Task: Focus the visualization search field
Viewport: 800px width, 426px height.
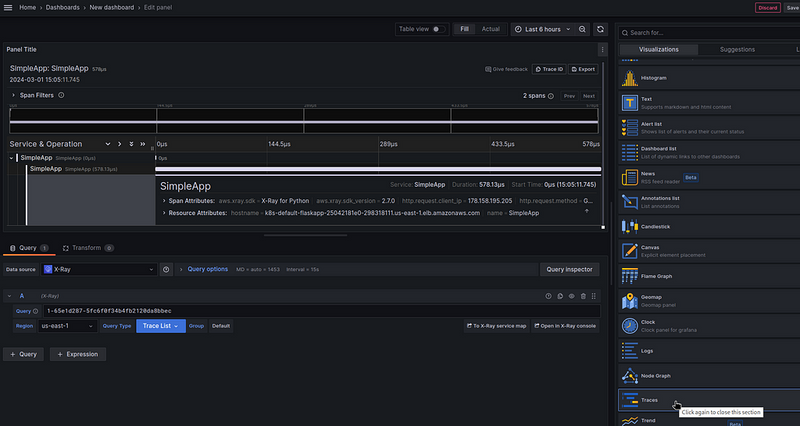Action: click(709, 33)
